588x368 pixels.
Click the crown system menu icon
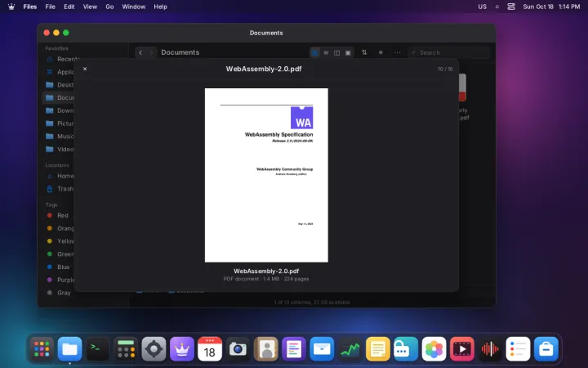coord(11,7)
